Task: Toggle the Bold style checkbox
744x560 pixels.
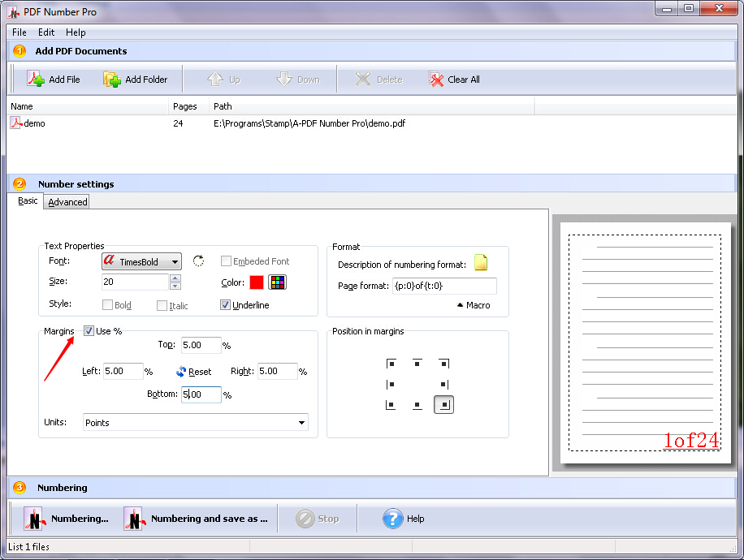Action: point(108,305)
